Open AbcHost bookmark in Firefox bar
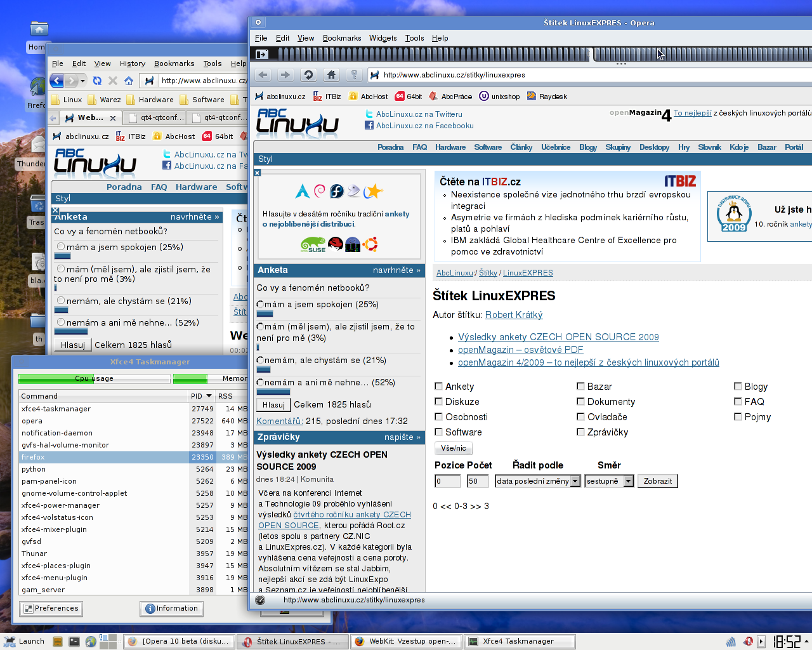 tap(173, 136)
